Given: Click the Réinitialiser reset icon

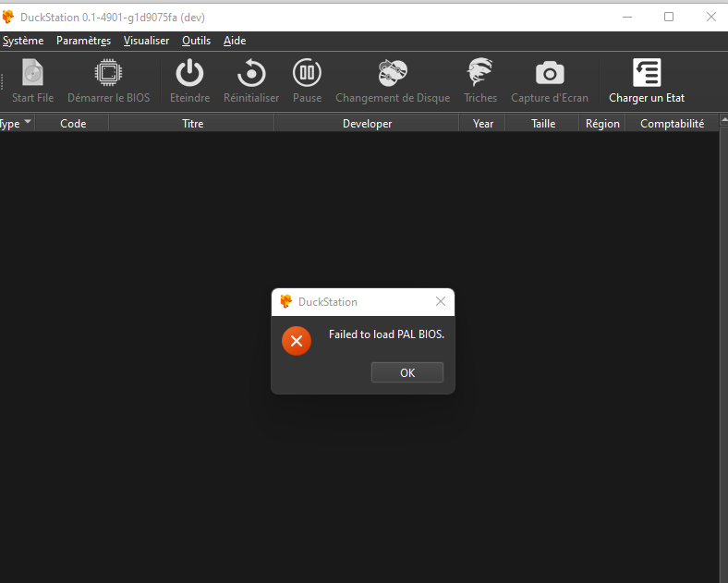Looking at the screenshot, I should point(251,72).
